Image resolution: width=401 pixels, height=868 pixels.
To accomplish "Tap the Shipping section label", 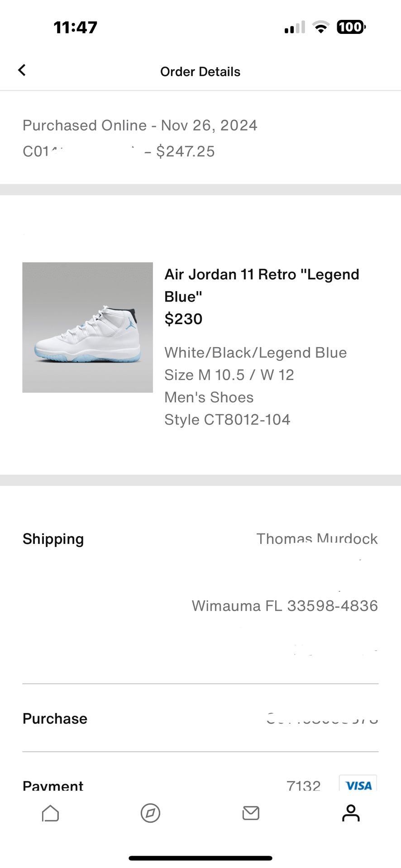I will click(x=53, y=539).
